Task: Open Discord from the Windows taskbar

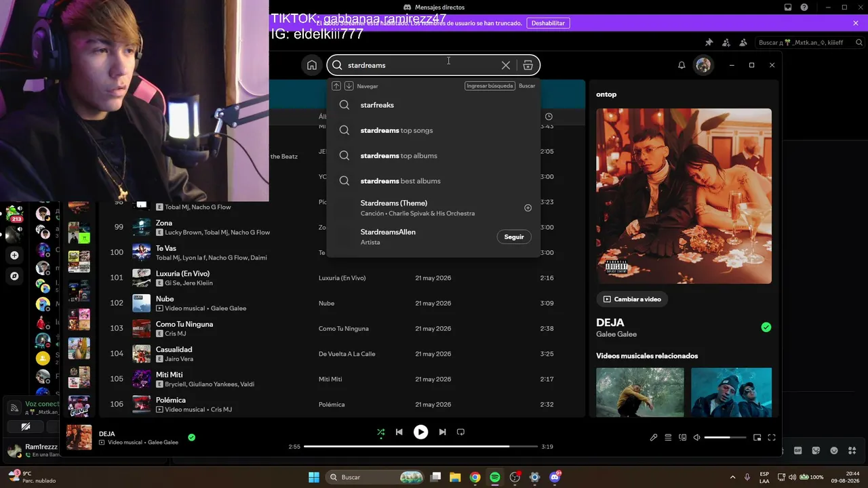Action: point(555,477)
